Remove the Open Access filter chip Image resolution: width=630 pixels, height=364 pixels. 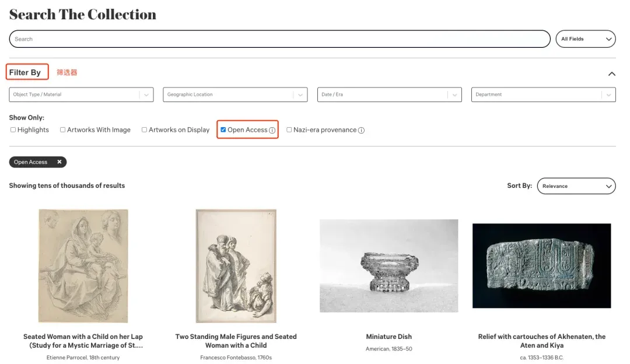click(60, 162)
